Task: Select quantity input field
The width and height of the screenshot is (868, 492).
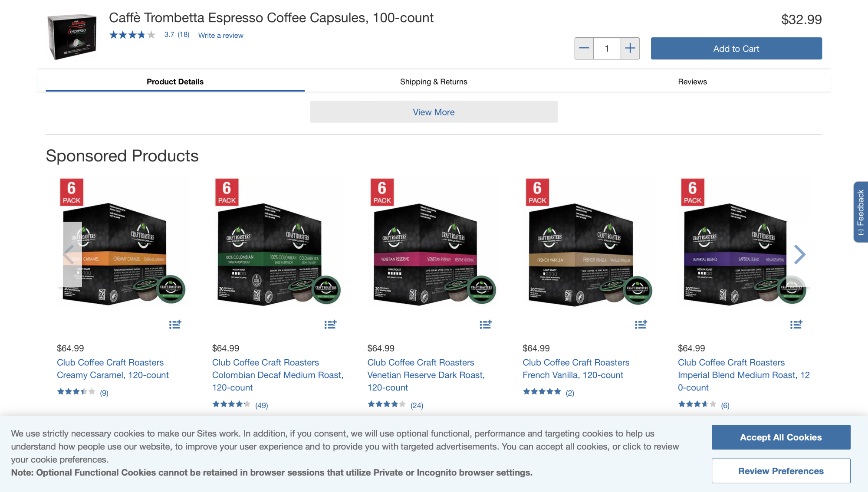Action: coord(607,48)
